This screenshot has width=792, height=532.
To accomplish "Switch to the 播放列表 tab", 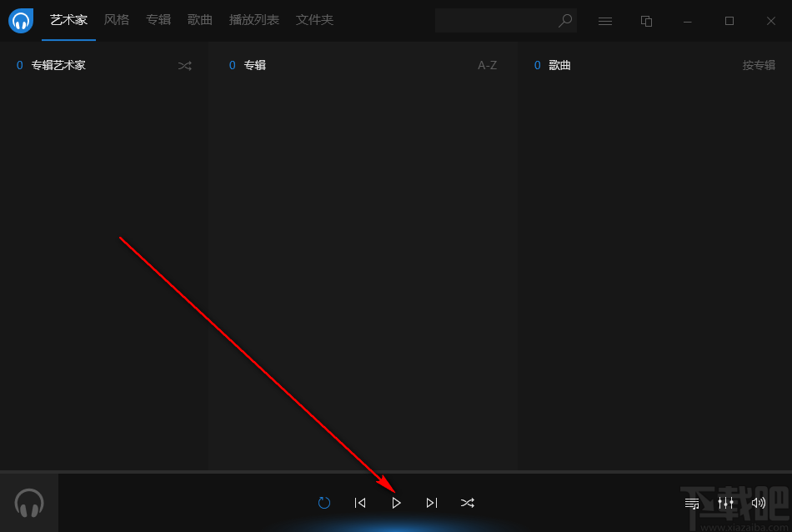I will (254, 20).
